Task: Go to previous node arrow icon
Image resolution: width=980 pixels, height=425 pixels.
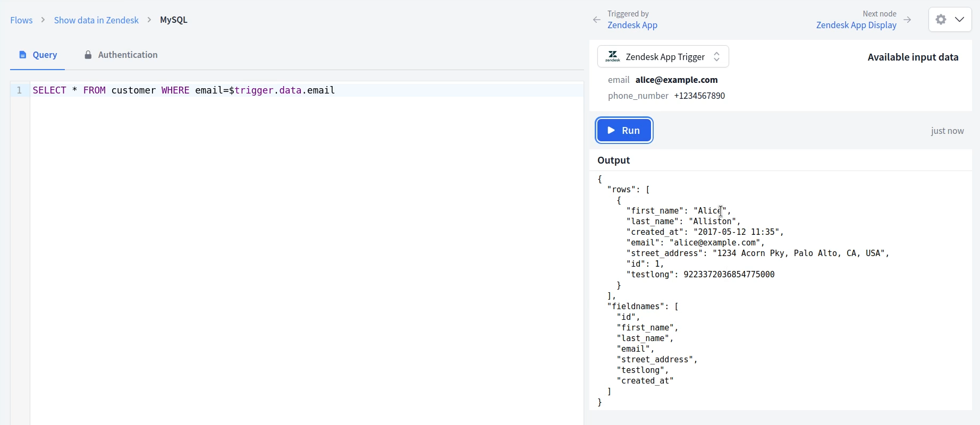Action: [597, 20]
